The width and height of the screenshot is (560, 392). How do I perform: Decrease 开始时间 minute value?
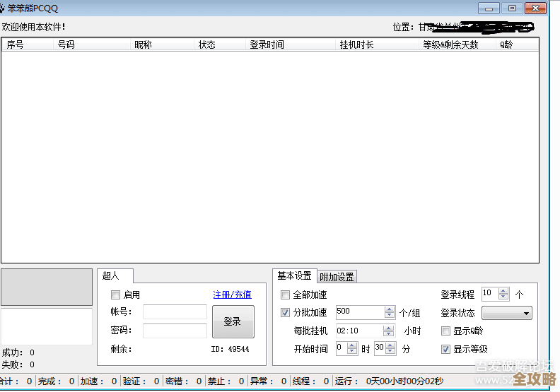coord(391,351)
